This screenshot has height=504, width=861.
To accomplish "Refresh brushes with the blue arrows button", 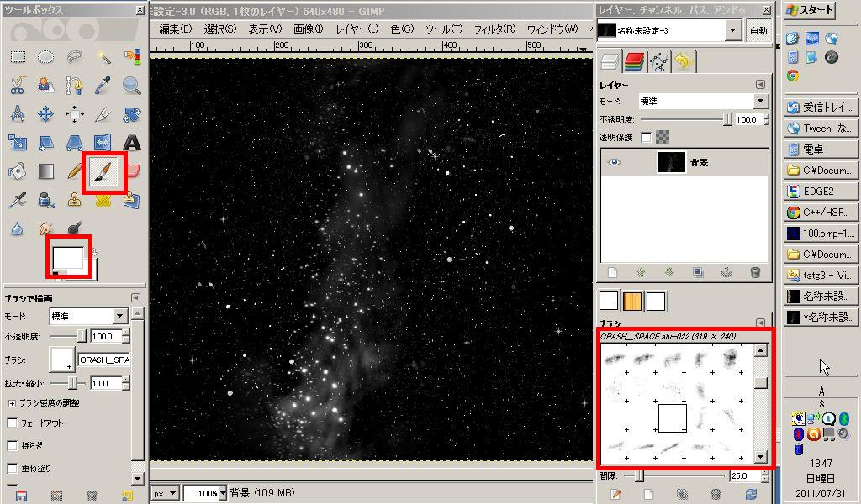I will (751, 494).
